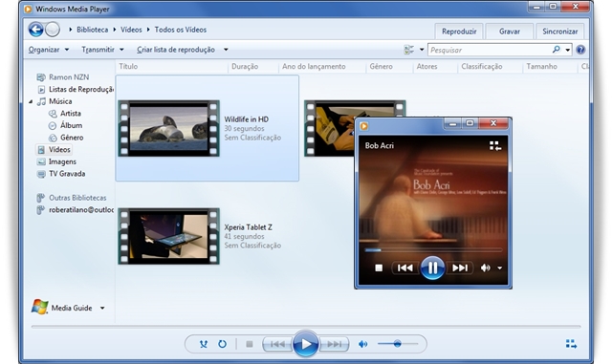This screenshot has width=612, height=364.
Task: Click in the Pesquisar search field
Action: (490, 50)
